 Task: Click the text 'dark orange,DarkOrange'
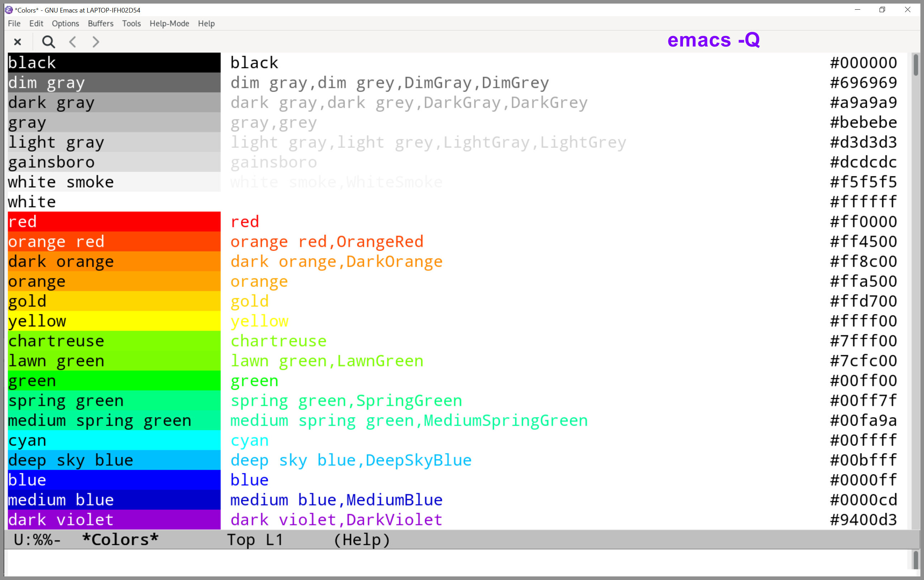[337, 262]
